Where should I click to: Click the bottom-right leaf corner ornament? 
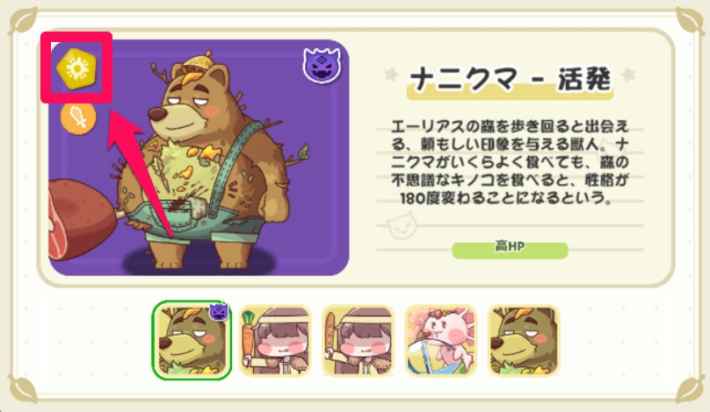click(690, 389)
